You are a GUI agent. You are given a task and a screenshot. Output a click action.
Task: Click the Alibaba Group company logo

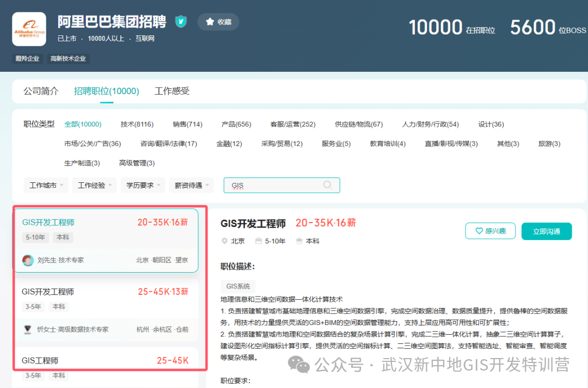(29, 29)
